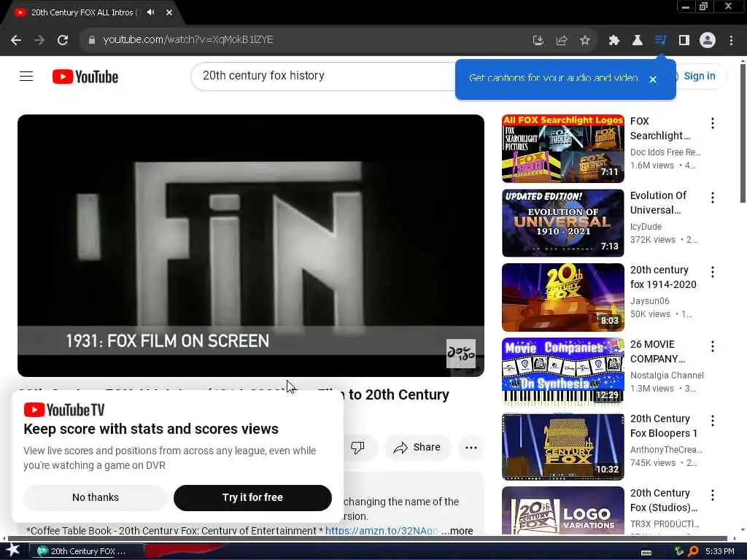This screenshot has height=560, width=747.
Task: Click the forward navigation arrow
Action: click(x=39, y=40)
